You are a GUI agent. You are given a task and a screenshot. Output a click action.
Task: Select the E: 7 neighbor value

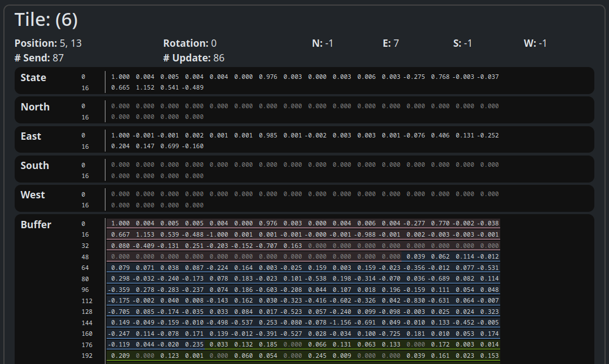(x=391, y=43)
